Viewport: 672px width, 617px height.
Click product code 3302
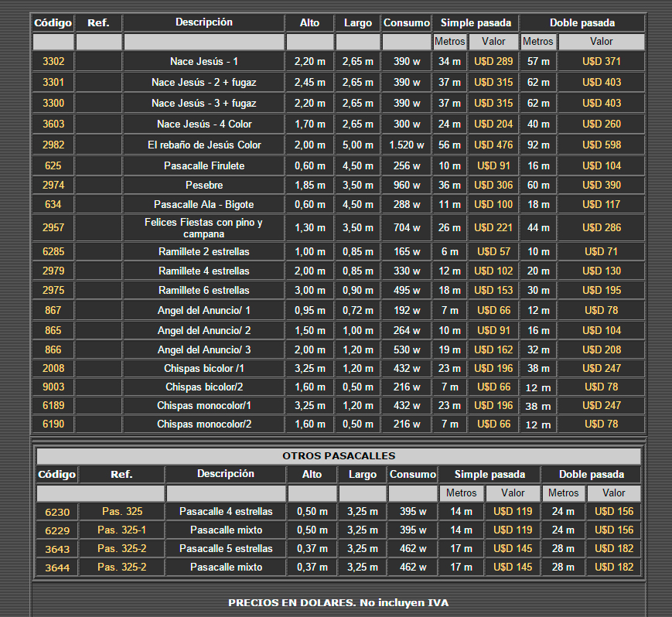pos(53,61)
